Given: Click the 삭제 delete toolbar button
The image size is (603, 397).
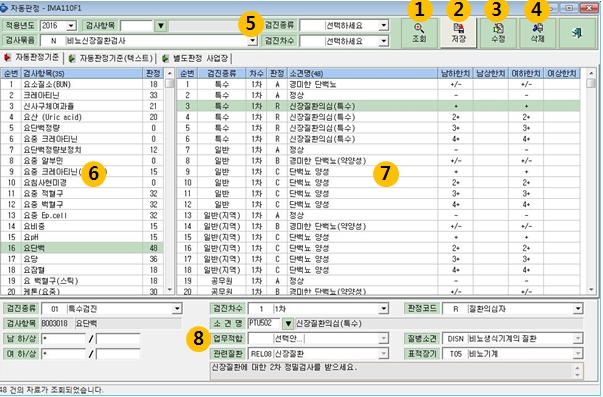Looking at the screenshot, I should pyautogui.click(x=537, y=33).
